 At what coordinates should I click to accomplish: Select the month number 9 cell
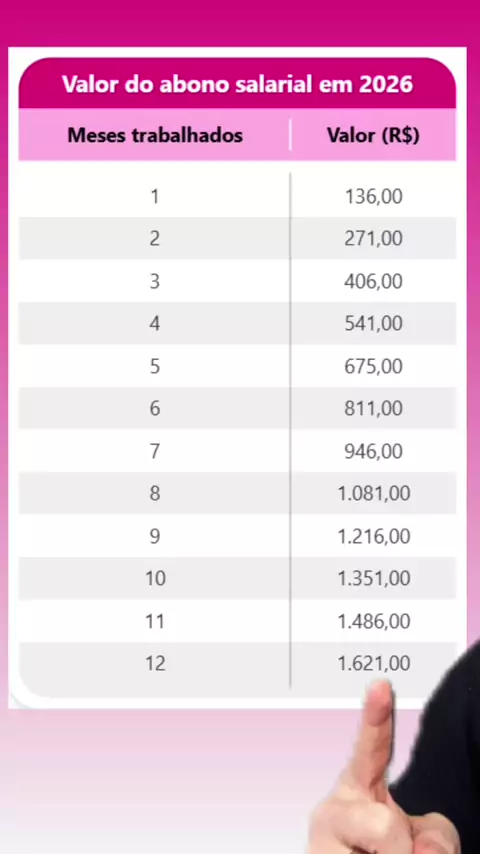click(x=155, y=536)
